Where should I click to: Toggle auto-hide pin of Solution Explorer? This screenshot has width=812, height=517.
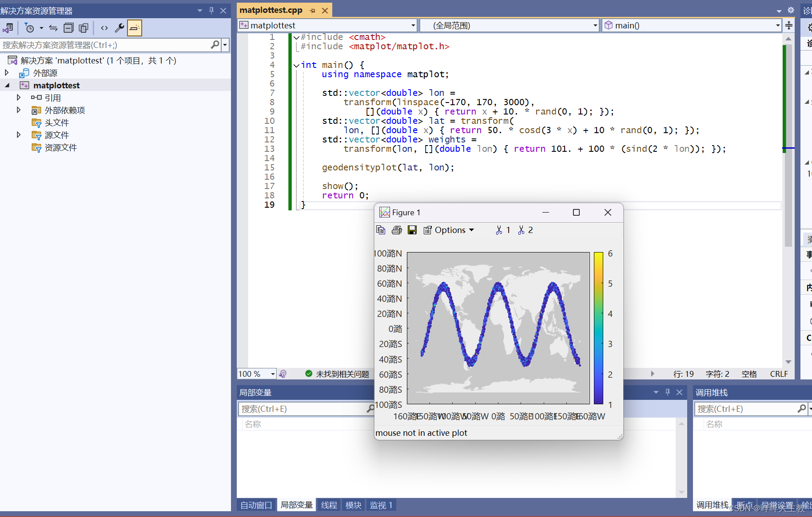pos(211,10)
